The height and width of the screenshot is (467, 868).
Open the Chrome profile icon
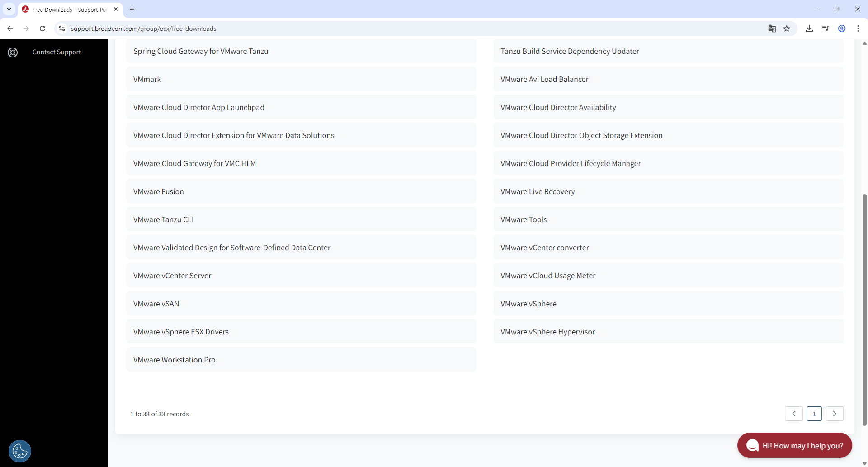842,29
